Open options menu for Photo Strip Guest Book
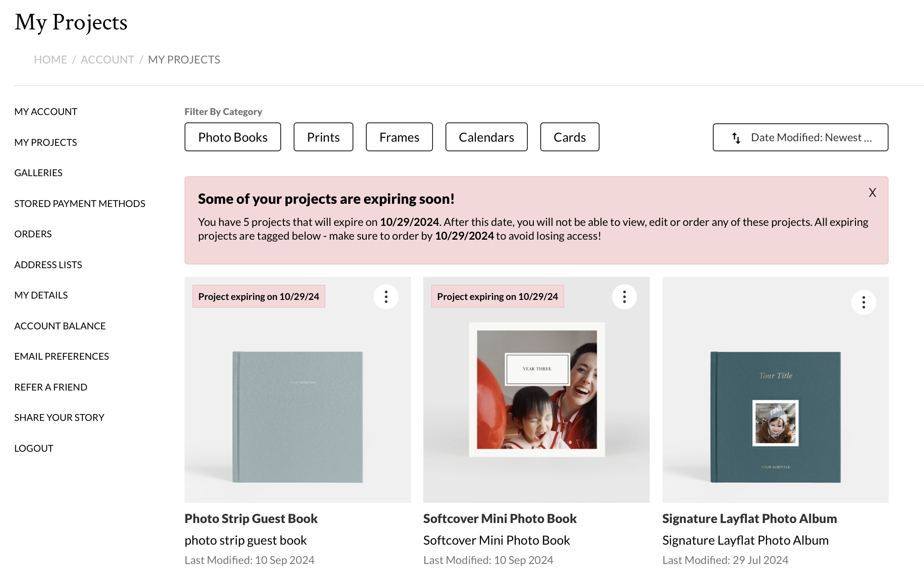 [x=386, y=297]
